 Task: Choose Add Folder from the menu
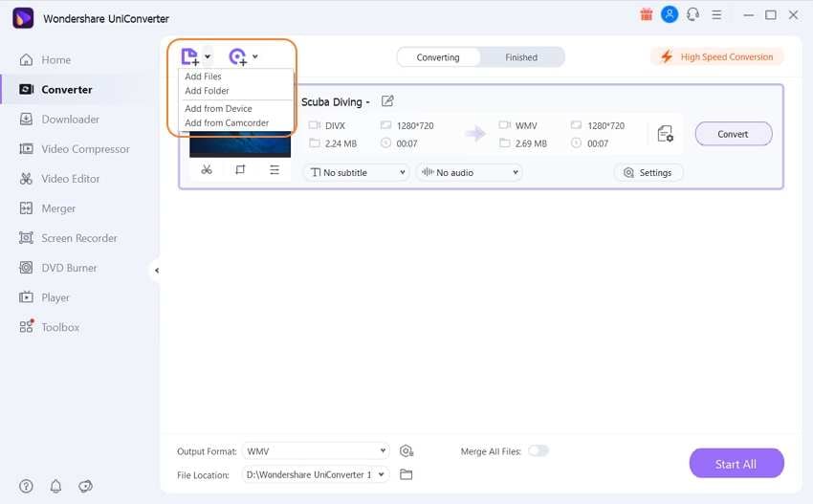point(207,91)
